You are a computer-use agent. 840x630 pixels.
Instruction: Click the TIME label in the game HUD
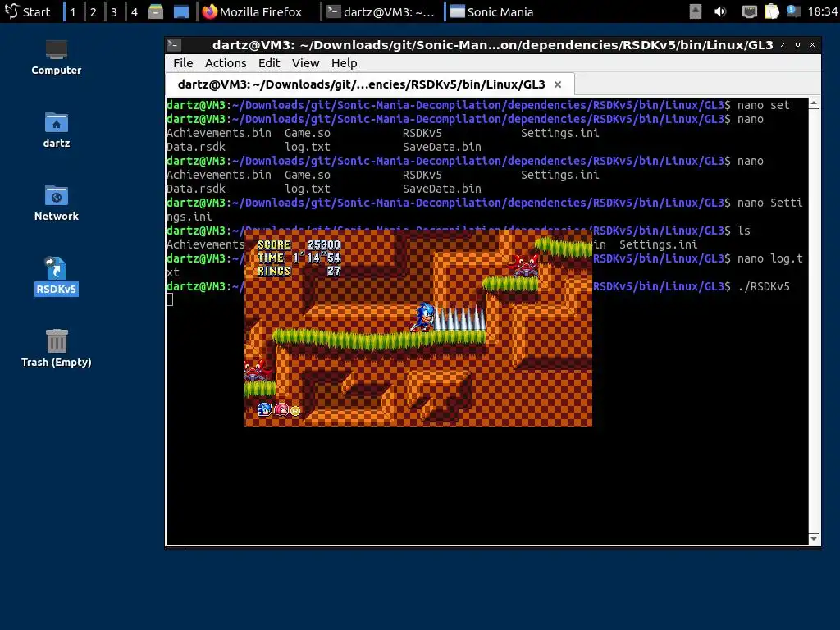pos(271,258)
